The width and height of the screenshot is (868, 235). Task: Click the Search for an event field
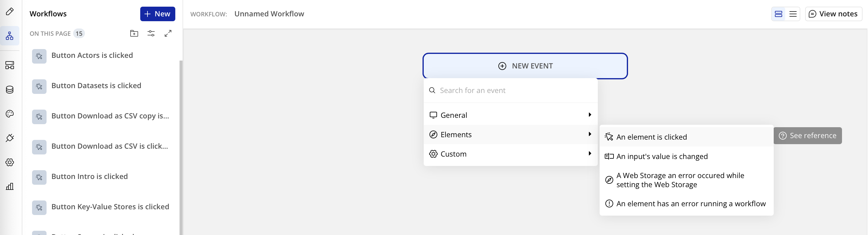pos(516,91)
